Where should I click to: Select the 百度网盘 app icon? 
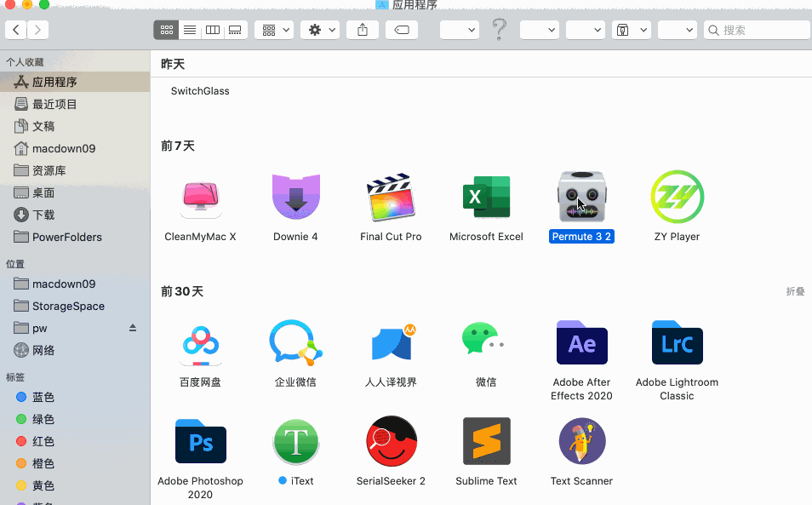[x=201, y=346]
